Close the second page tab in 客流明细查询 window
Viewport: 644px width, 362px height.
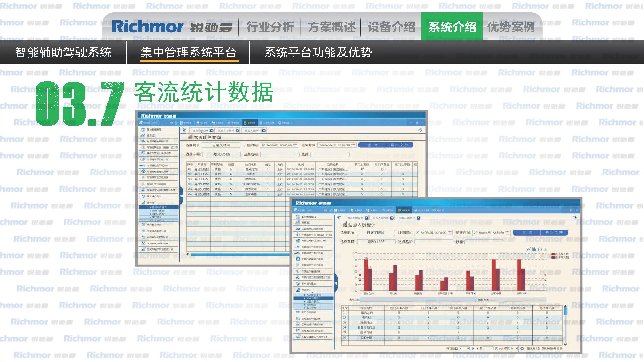click(237, 130)
